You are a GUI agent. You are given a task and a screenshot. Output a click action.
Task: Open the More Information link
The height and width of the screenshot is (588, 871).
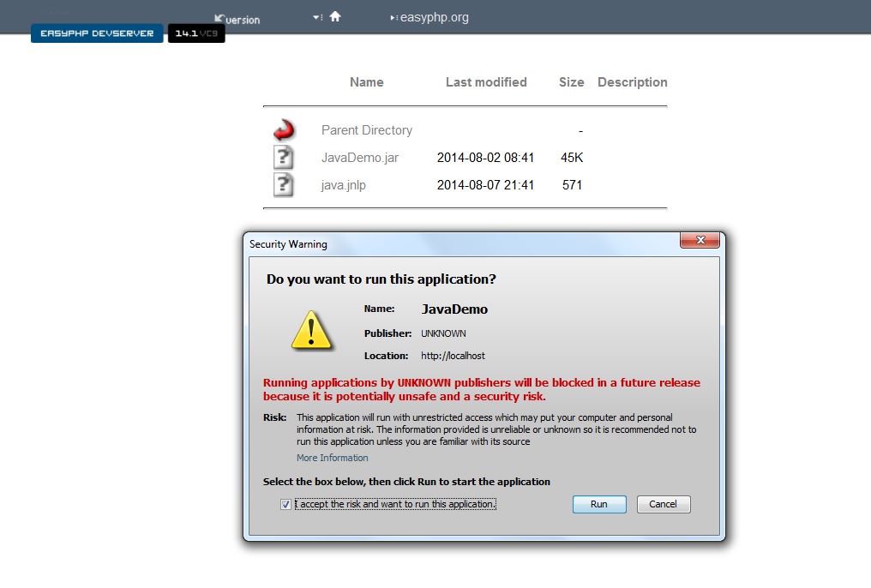(332, 458)
